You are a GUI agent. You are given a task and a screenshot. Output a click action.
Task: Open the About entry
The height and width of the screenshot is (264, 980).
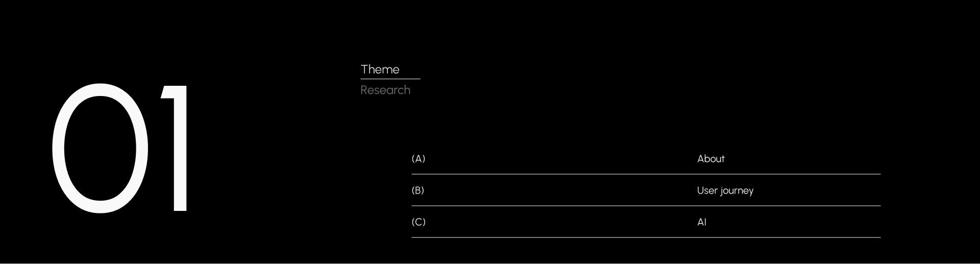(x=710, y=159)
